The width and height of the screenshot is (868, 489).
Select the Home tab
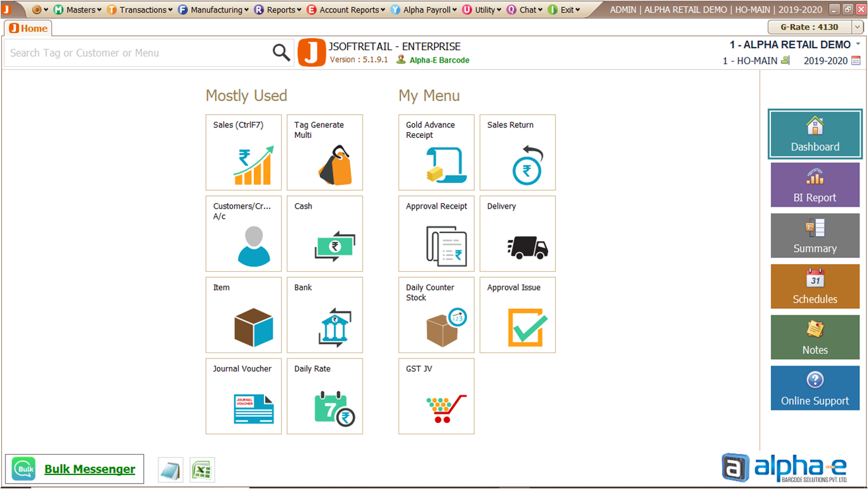[x=28, y=28]
